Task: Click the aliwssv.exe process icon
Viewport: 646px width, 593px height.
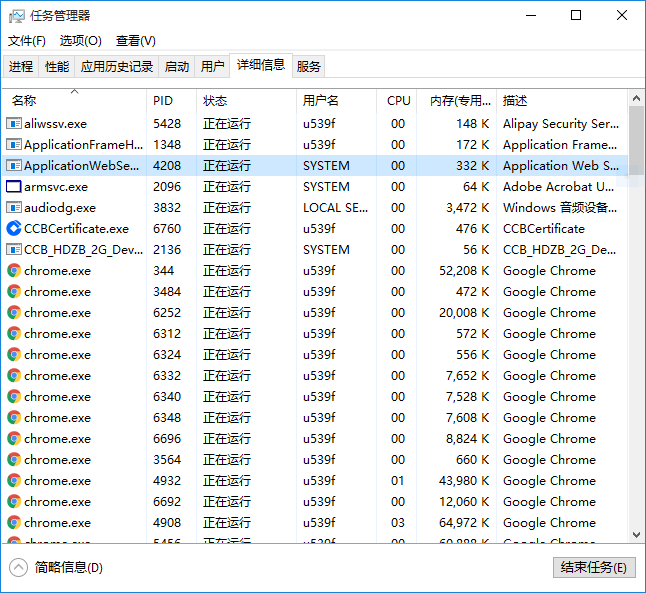Action: click(x=14, y=123)
